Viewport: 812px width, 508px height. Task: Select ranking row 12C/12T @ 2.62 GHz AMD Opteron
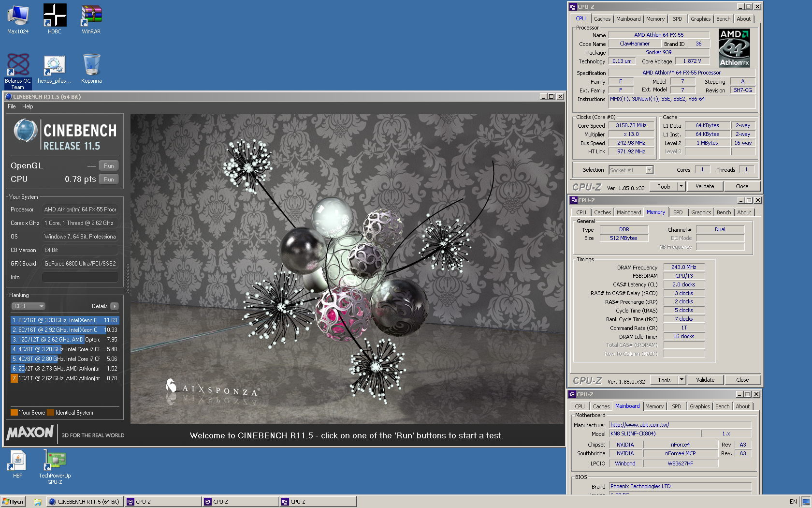(64, 340)
